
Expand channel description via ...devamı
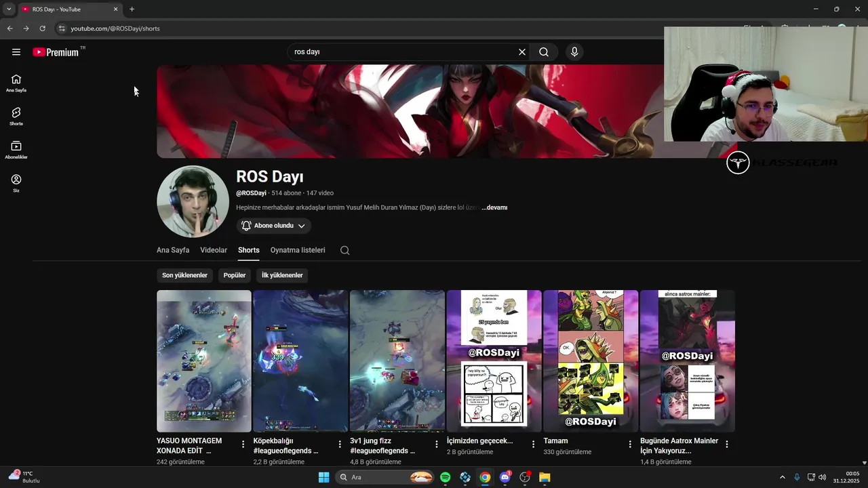[494, 207]
